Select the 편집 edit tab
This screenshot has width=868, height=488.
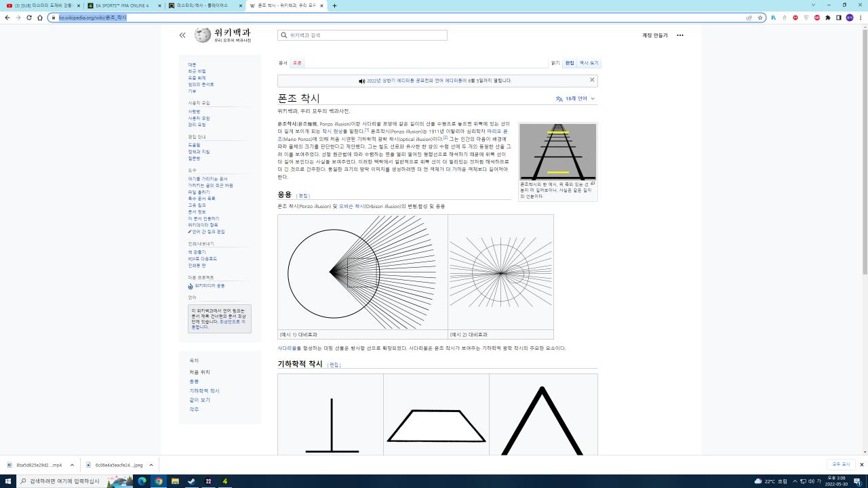570,63
